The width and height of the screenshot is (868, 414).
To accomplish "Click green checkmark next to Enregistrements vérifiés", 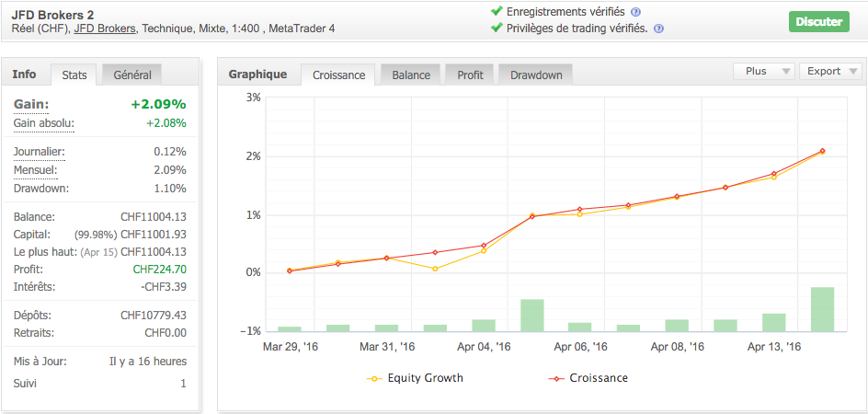I will coord(497,12).
